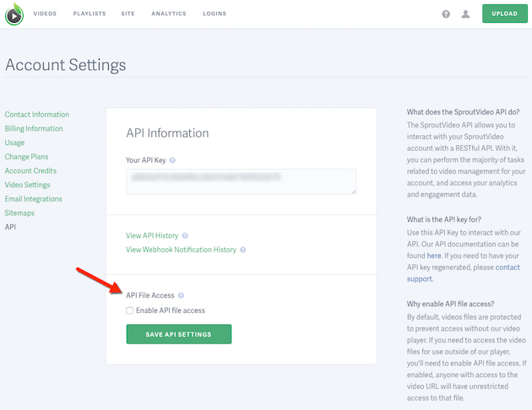The width and height of the screenshot is (532, 410).
Task: Click 'What is the API key for?' heading
Action: pyautogui.click(x=444, y=219)
